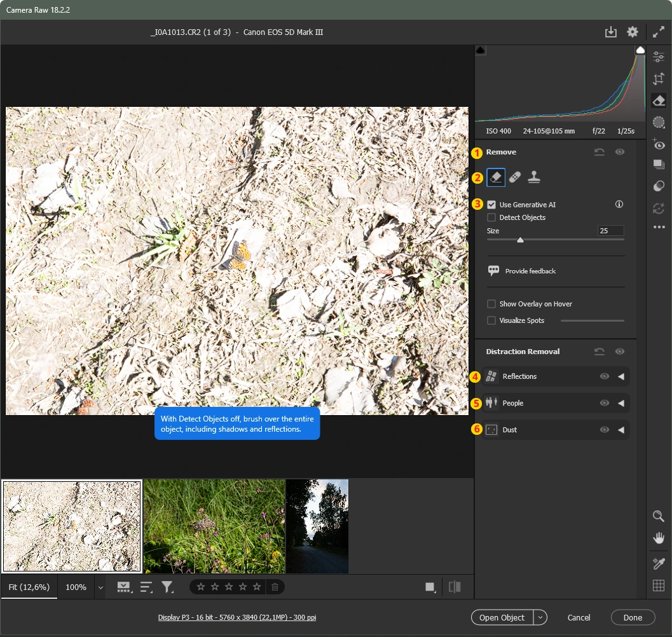Viewport: 672px width, 637px height.
Task: Select the Heal brush mode
Action: 515,177
